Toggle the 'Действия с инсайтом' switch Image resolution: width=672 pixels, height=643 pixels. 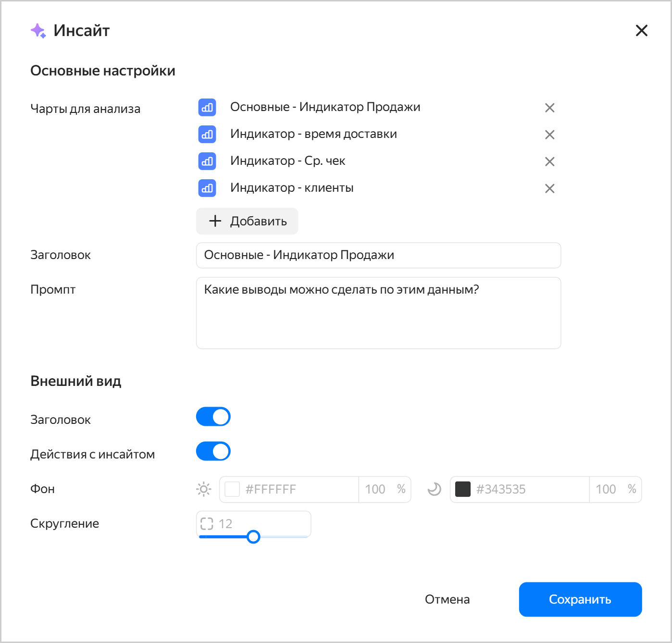[x=213, y=451]
